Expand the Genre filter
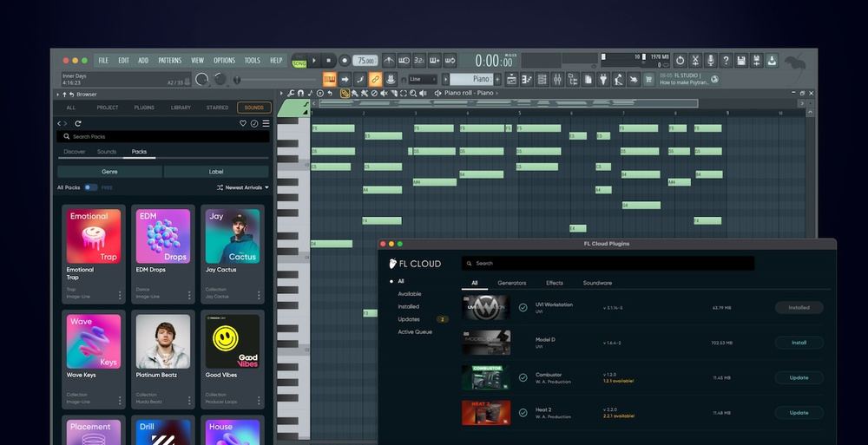 point(109,172)
